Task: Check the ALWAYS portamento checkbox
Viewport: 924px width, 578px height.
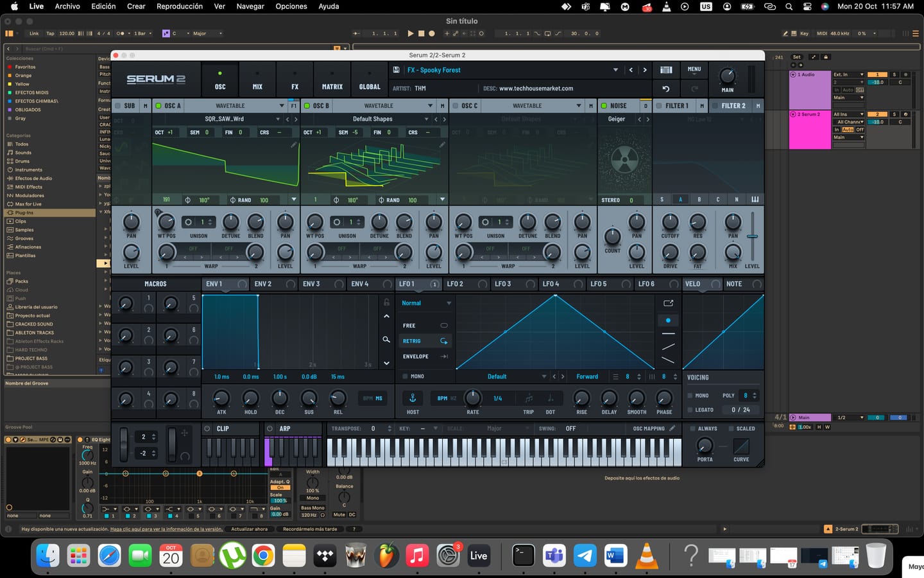Action: [692, 428]
